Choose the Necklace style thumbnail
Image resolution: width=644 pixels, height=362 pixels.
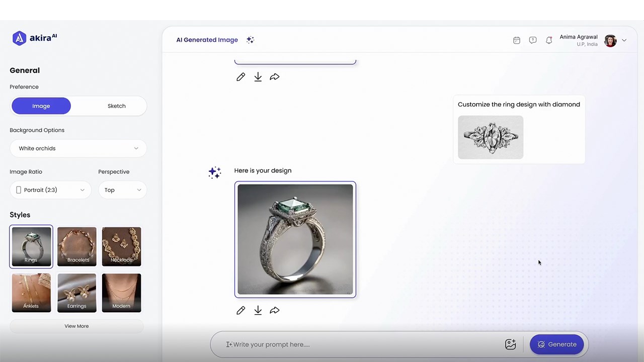(x=121, y=246)
